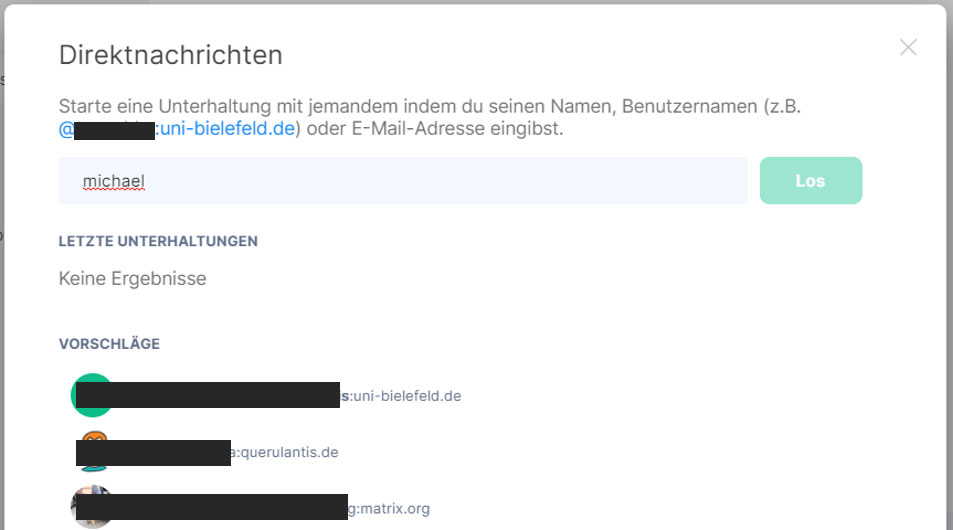953x530 pixels.
Task: Place cursor on the underlined word michael
Action: point(114,181)
